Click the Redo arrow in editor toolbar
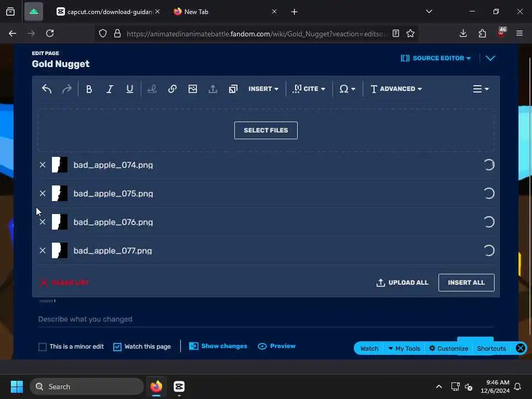This screenshot has width=532, height=399. (x=67, y=89)
